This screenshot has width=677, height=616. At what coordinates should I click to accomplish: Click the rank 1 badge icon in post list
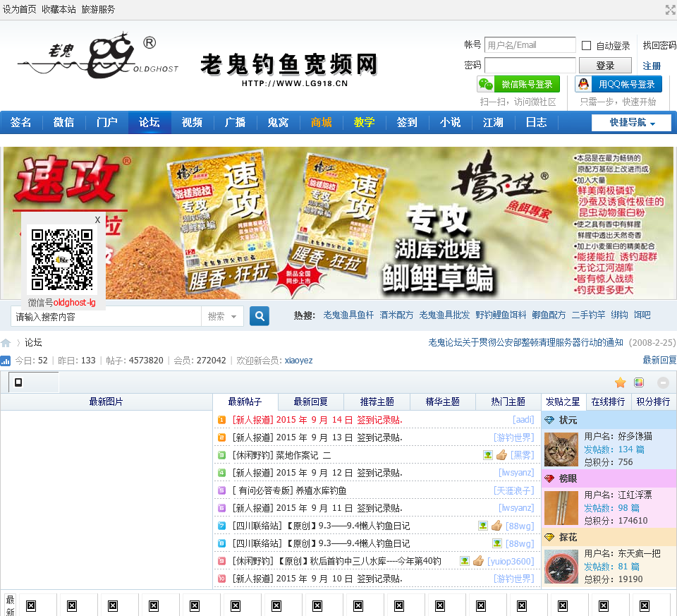pyautogui.click(x=221, y=420)
